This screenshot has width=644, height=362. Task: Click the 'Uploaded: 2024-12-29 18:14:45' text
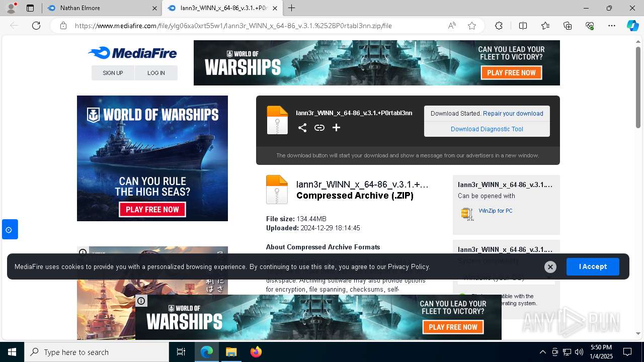coord(313,228)
